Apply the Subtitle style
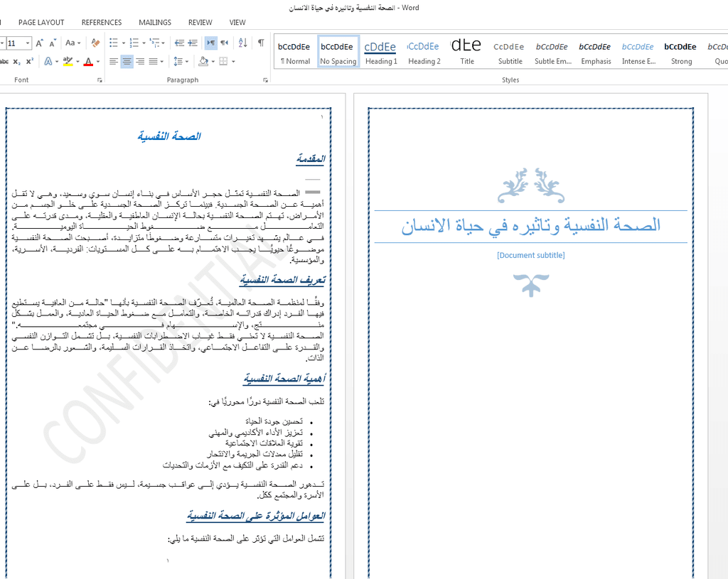The image size is (728, 579). click(510, 52)
